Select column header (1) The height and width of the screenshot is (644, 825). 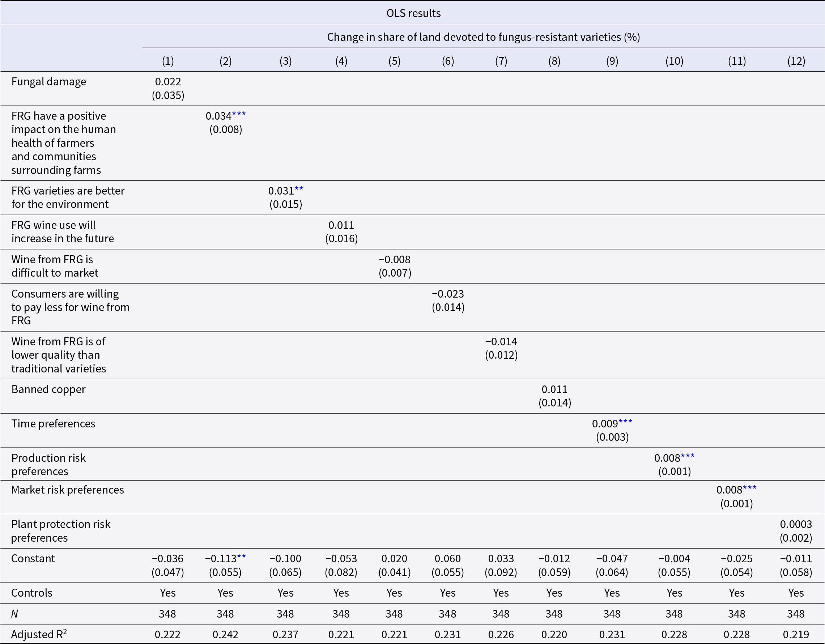pyautogui.click(x=168, y=61)
